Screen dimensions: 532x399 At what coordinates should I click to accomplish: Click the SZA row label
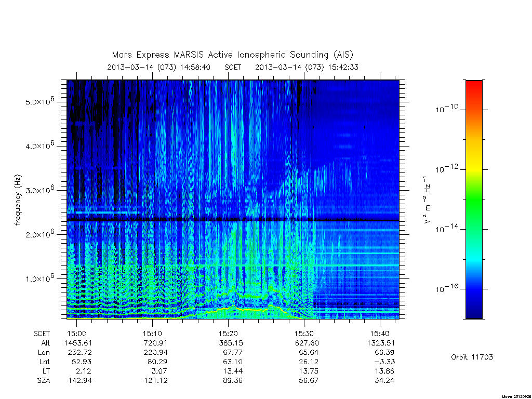point(44,381)
